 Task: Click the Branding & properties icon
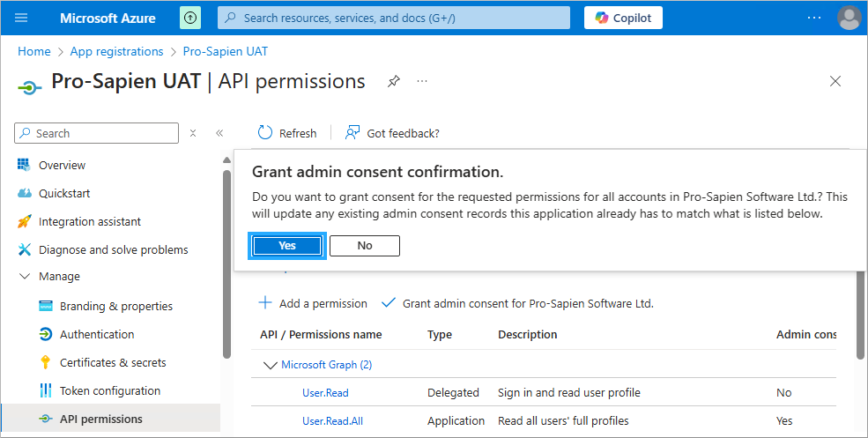(46, 306)
